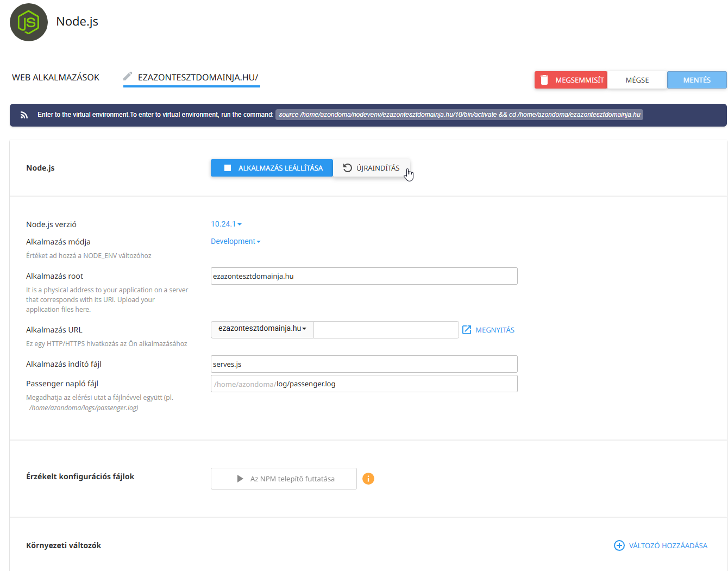The height and width of the screenshot is (571, 728).
Task: Click the Passenger log file input field
Action: tap(364, 384)
